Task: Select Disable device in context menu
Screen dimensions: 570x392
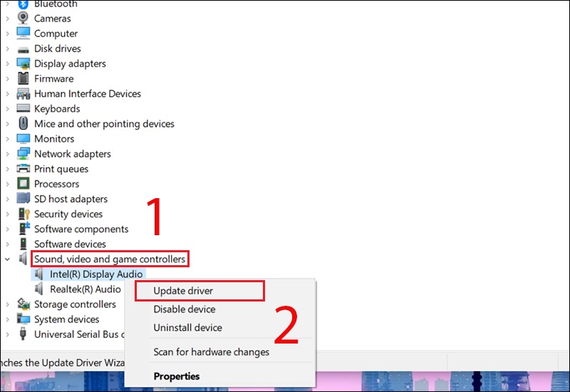Action: coord(184,309)
